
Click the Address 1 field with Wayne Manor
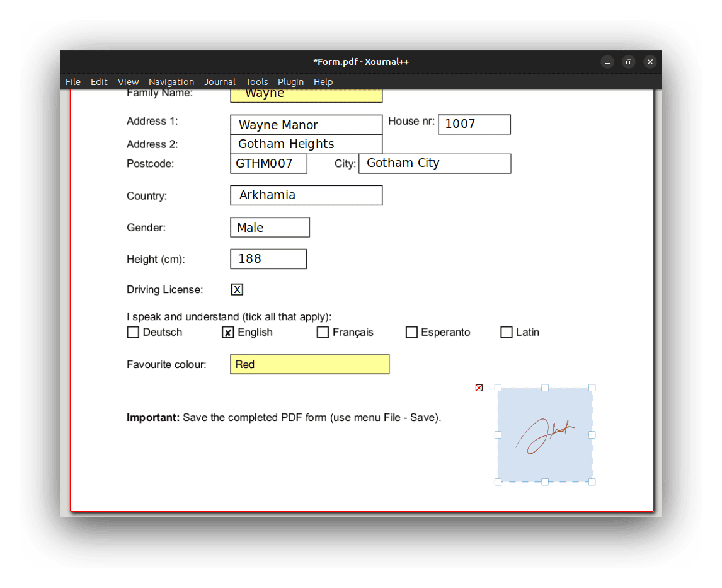[306, 125]
